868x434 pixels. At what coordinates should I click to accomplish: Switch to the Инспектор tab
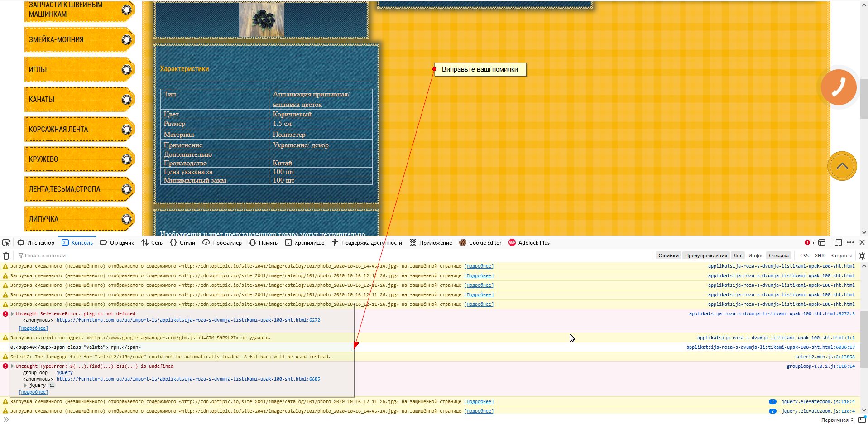point(36,242)
